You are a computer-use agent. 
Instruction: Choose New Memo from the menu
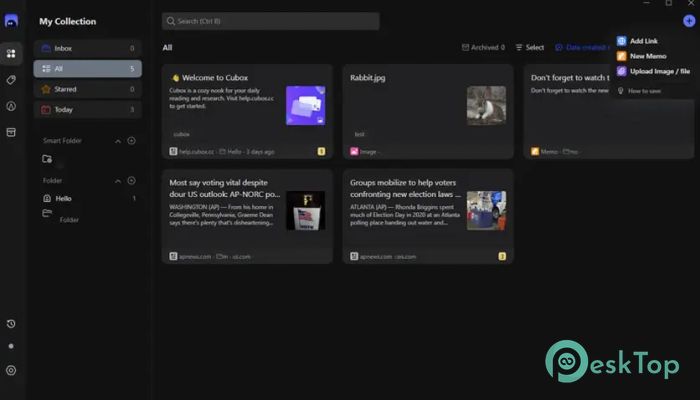click(x=648, y=56)
